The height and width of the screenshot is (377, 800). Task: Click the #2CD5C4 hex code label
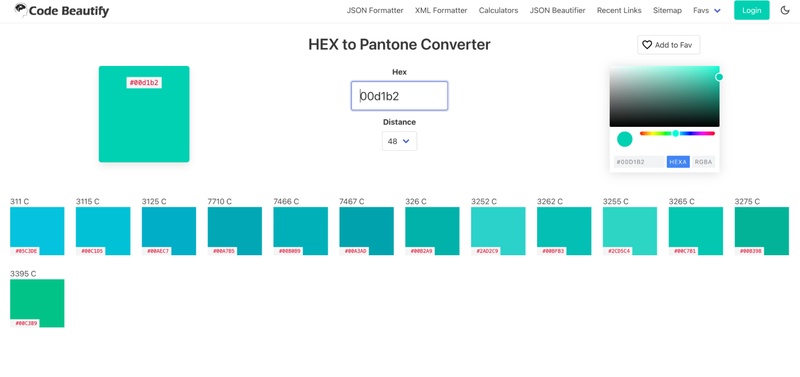(617, 251)
